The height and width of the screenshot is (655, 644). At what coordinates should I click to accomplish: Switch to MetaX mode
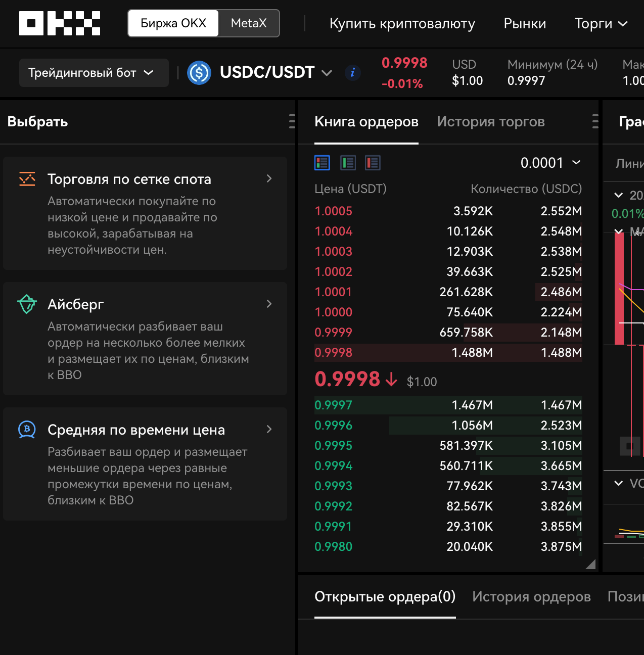pos(248,23)
